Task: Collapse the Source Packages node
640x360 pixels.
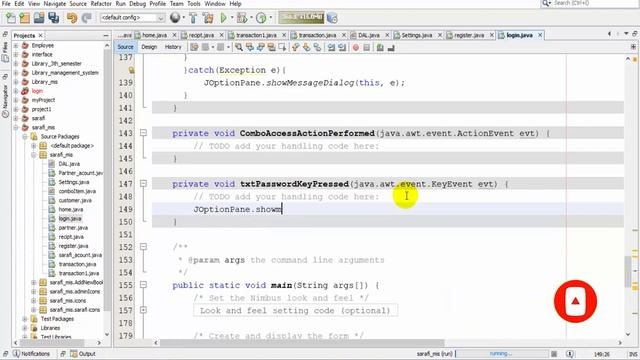Action: (25, 136)
